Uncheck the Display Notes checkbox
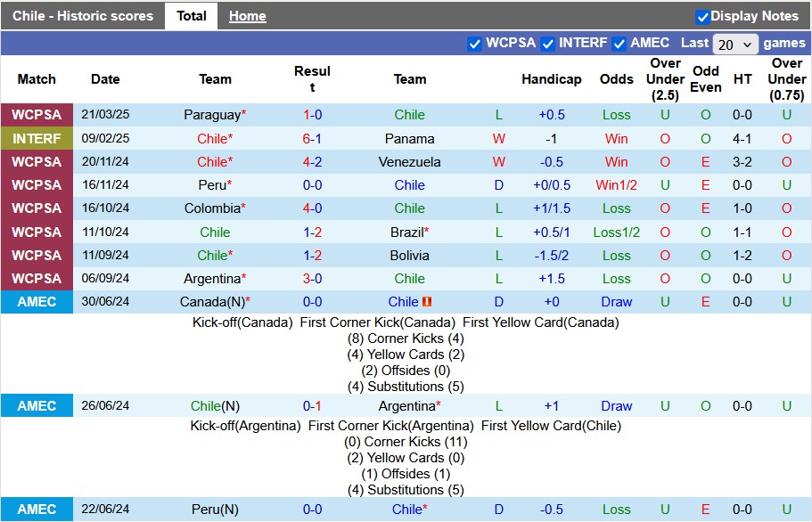 pos(702,17)
